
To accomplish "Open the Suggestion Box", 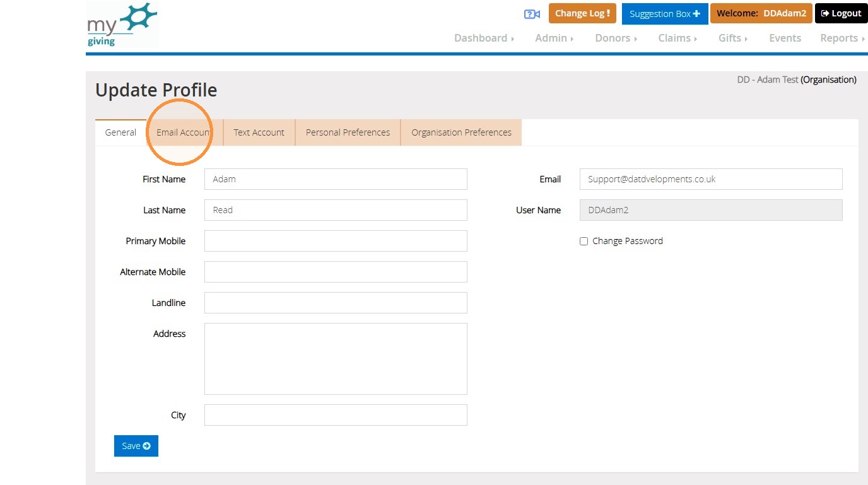I will 664,14.
